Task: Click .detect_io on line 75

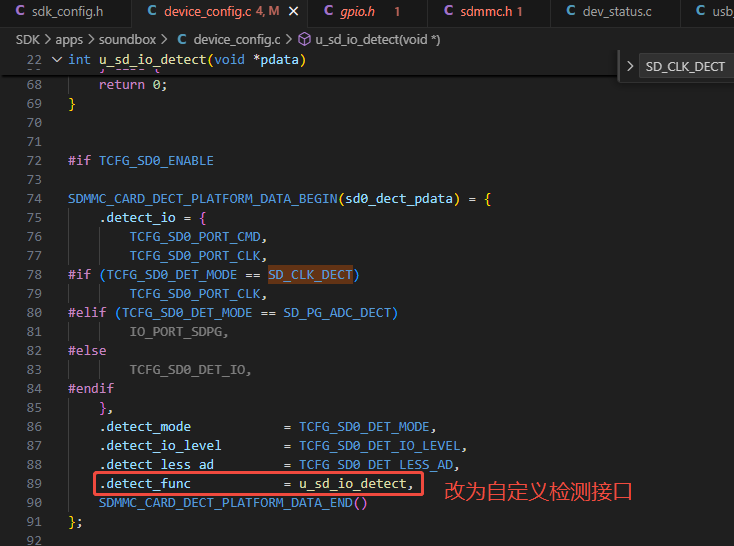Action: tap(138, 218)
